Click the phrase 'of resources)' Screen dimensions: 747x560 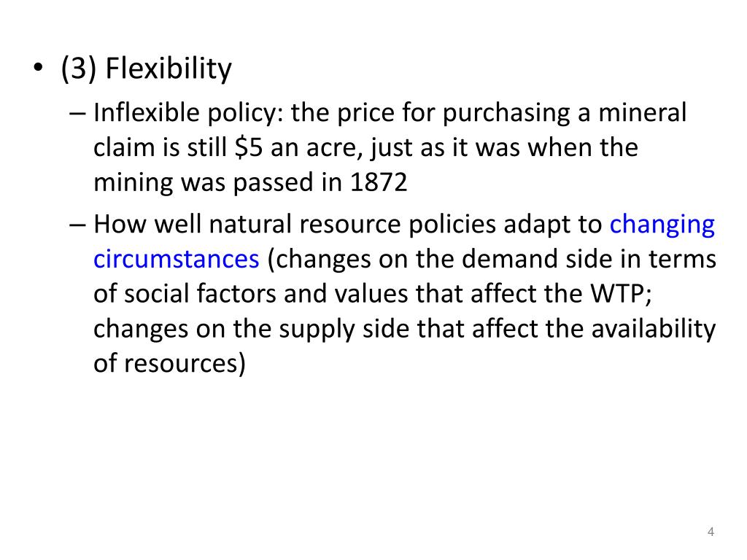click(169, 364)
